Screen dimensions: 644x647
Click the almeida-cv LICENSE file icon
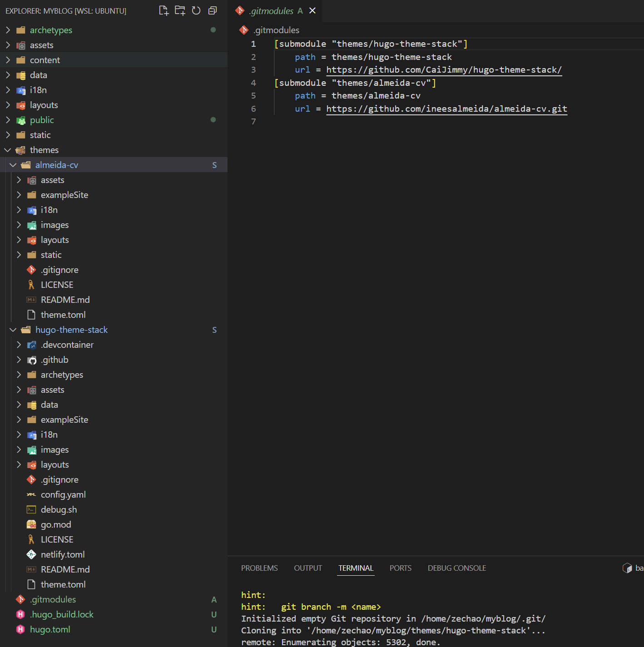coord(31,285)
